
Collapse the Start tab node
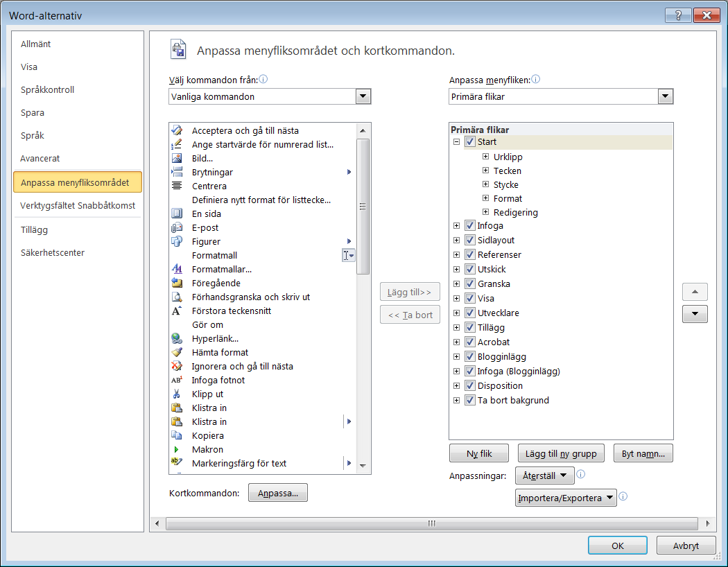click(x=456, y=142)
